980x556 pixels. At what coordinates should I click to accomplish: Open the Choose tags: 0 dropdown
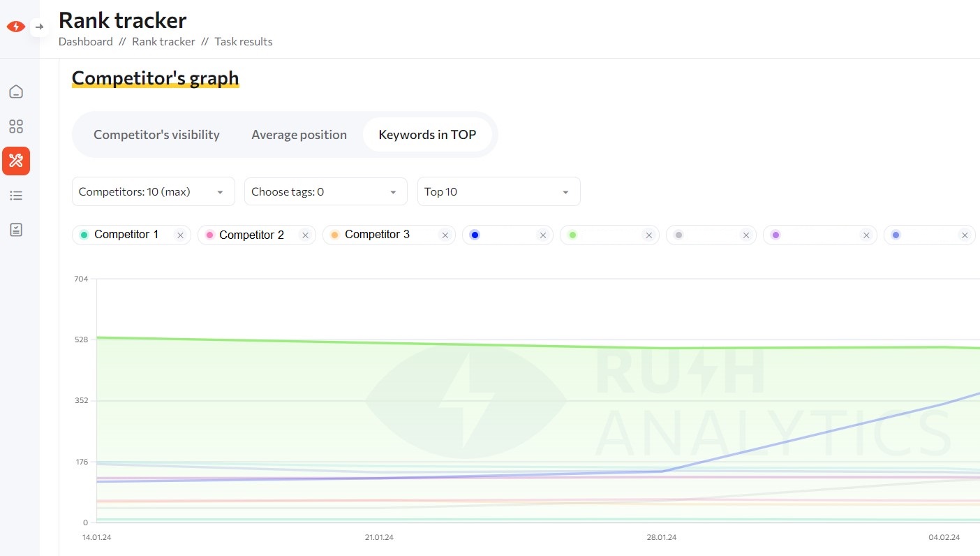325,191
